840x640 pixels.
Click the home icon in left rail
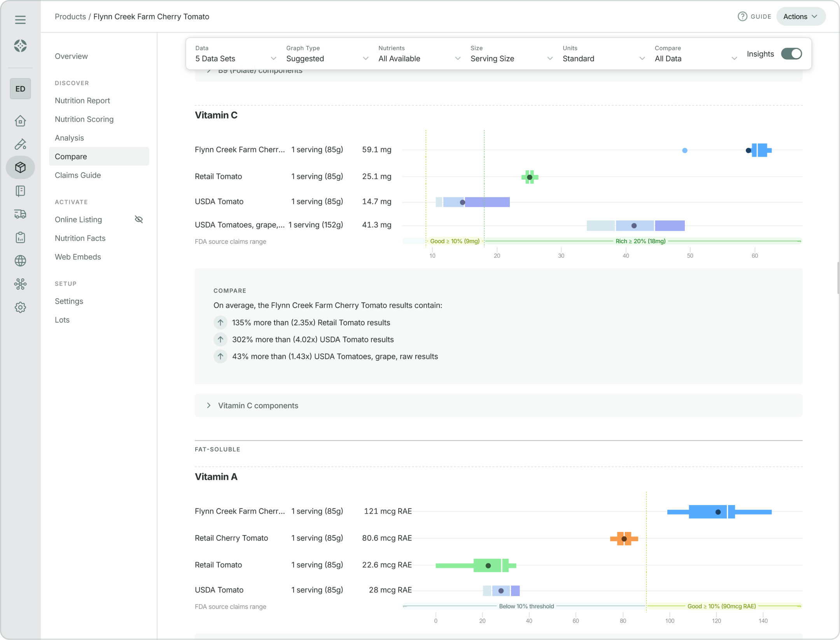pyautogui.click(x=20, y=121)
